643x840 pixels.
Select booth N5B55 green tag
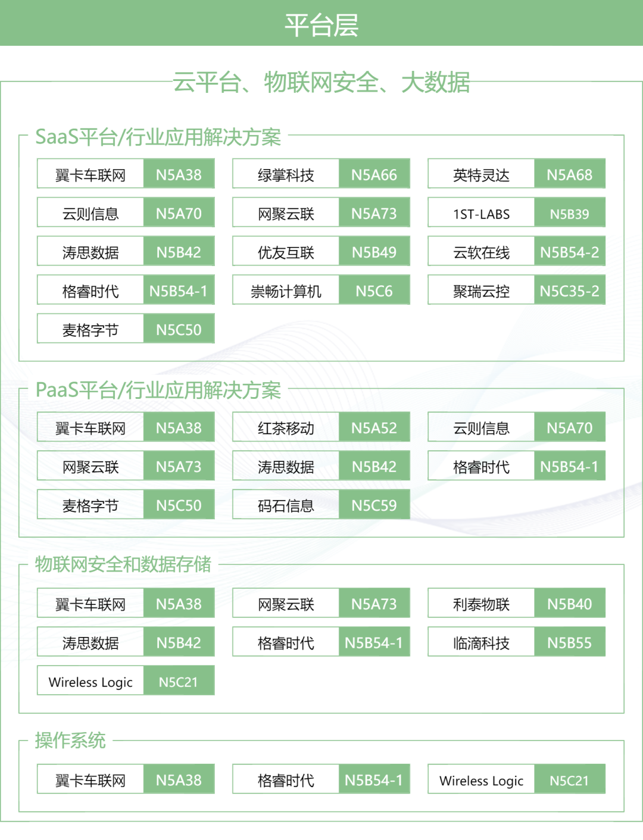pos(569,643)
